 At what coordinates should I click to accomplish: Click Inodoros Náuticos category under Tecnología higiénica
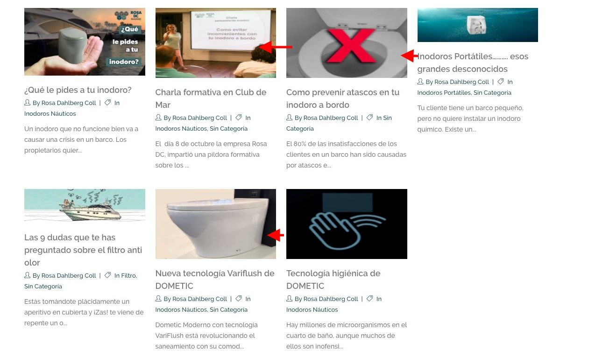(312, 310)
